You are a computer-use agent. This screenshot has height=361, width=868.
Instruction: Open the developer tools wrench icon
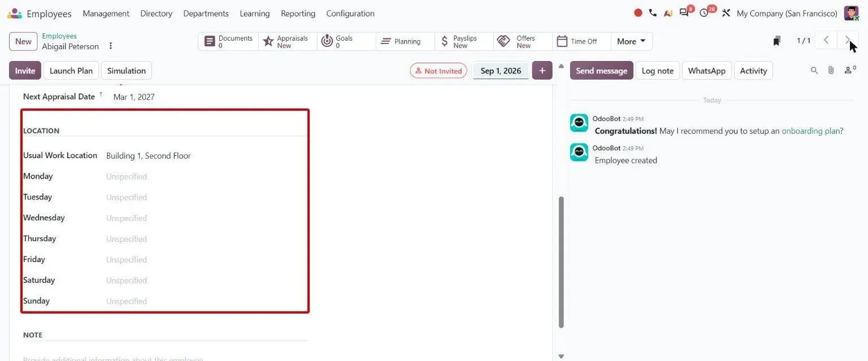tap(726, 13)
